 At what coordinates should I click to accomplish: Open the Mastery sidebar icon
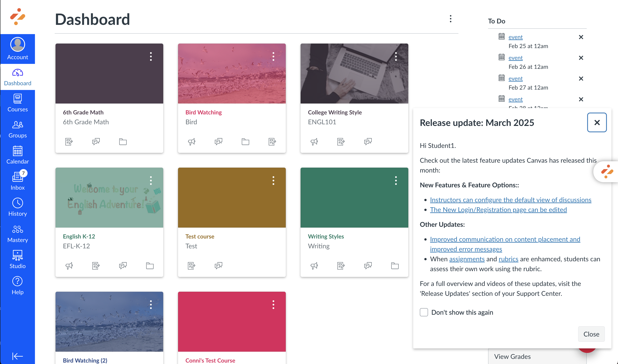(17, 233)
